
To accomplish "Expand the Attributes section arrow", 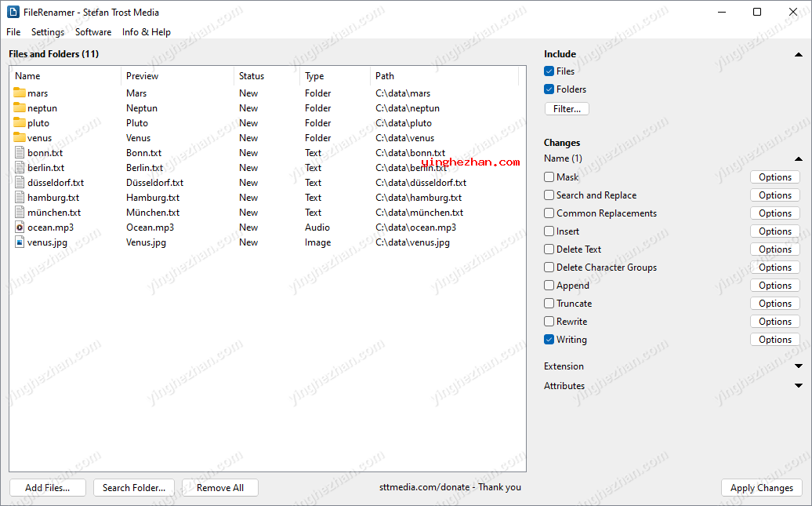I will tap(798, 386).
